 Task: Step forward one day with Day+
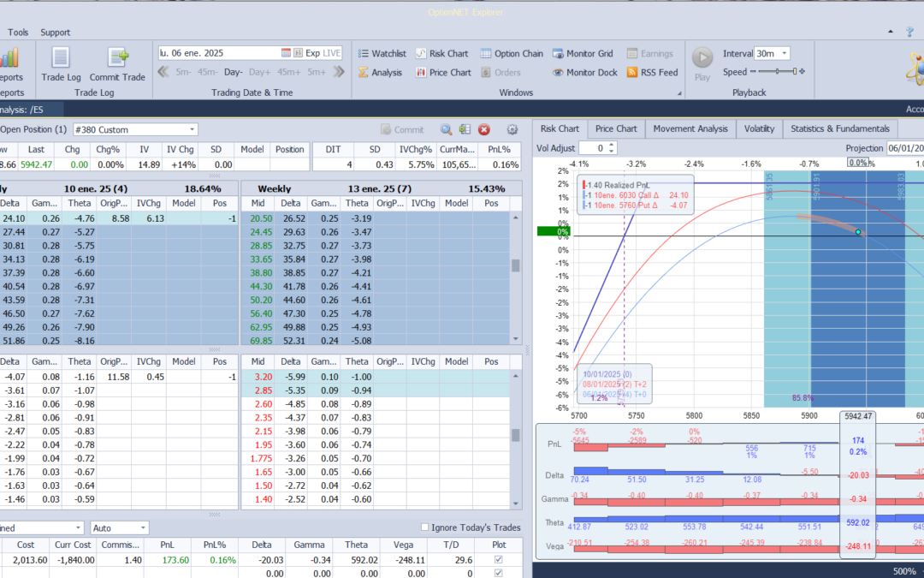259,72
